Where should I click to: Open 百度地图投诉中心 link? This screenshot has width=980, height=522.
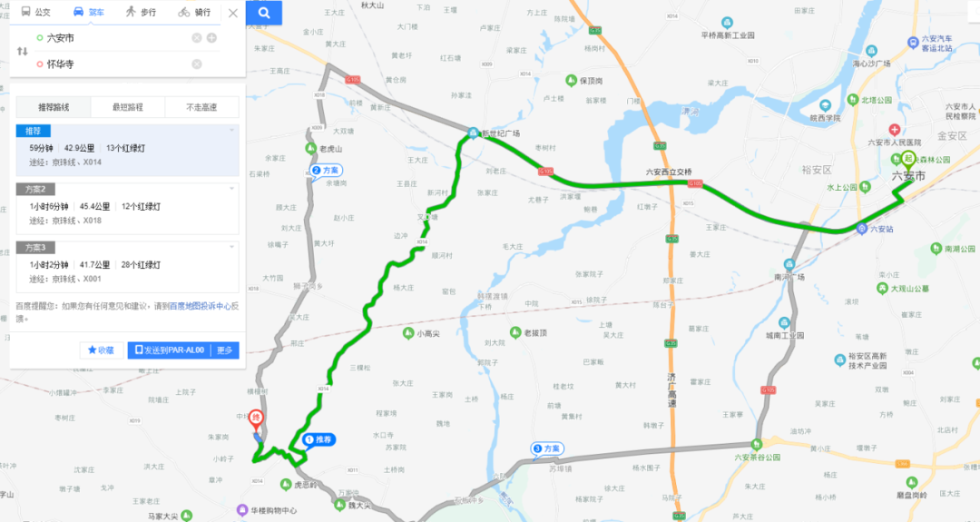point(201,306)
